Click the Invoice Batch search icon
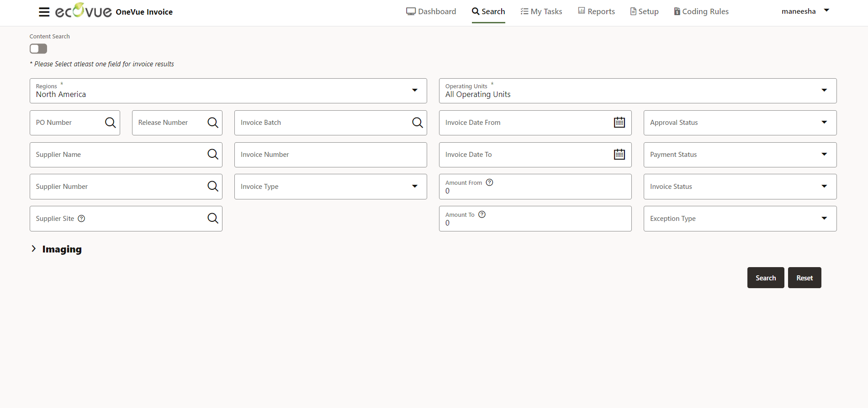 (x=417, y=123)
